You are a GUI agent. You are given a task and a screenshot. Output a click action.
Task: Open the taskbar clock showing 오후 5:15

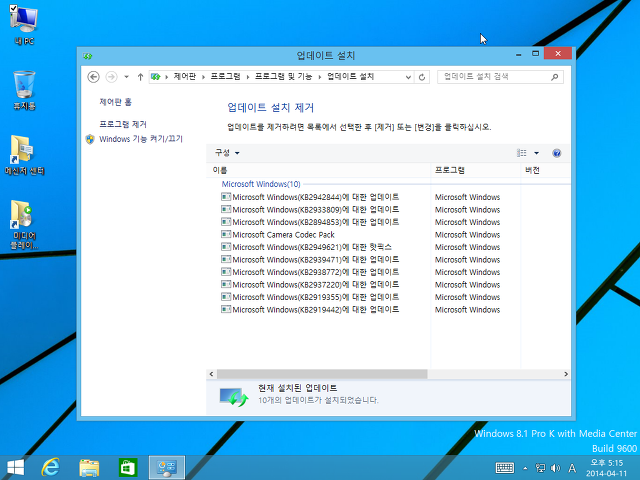click(x=607, y=468)
